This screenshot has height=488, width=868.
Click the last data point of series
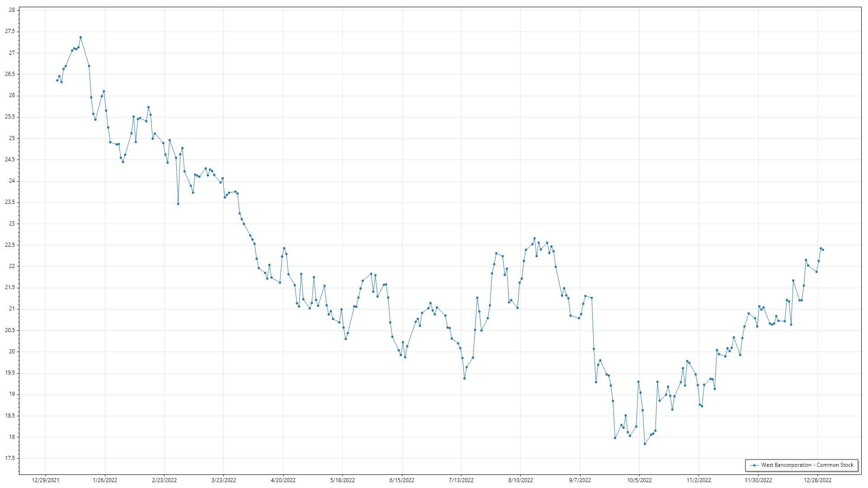[x=823, y=250]
